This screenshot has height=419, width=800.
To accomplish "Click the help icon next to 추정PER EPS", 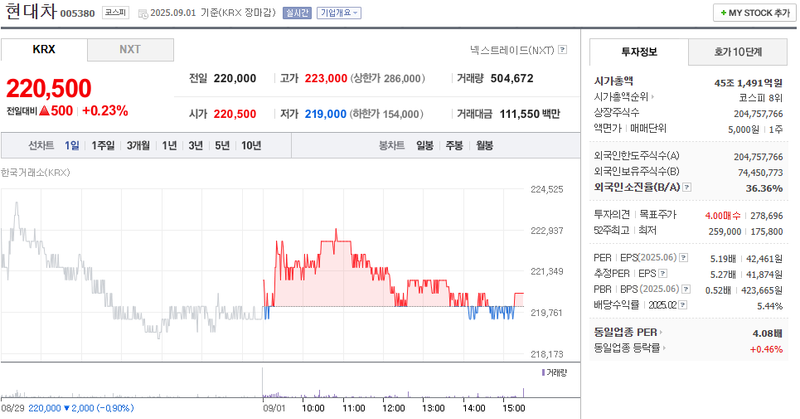I will coord(662,274).
